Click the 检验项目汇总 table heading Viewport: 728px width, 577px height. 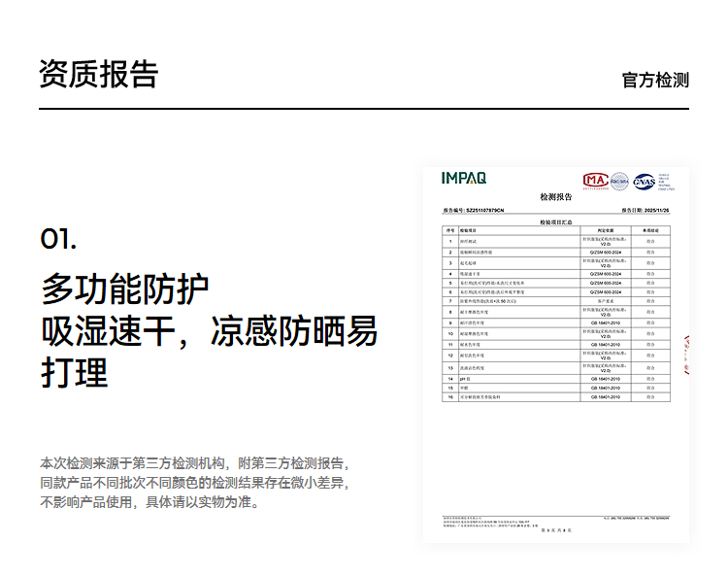pos(556,222)
